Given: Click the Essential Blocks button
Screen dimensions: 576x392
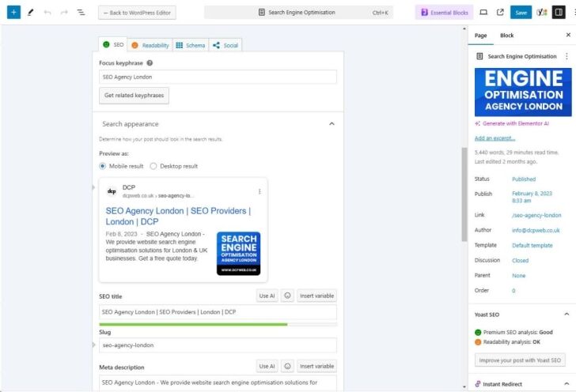Looking at the screenshot, I should [x=444, y=13].
